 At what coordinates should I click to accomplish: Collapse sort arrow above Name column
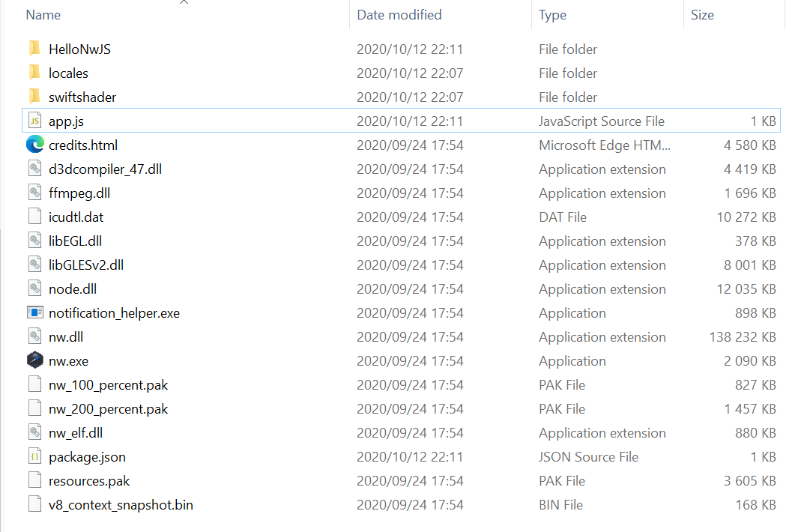(184, 3)
